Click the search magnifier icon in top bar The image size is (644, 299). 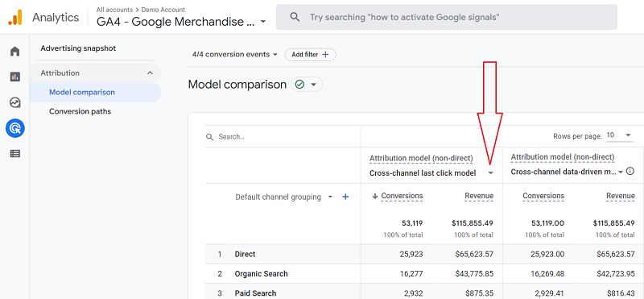(295, 17)
